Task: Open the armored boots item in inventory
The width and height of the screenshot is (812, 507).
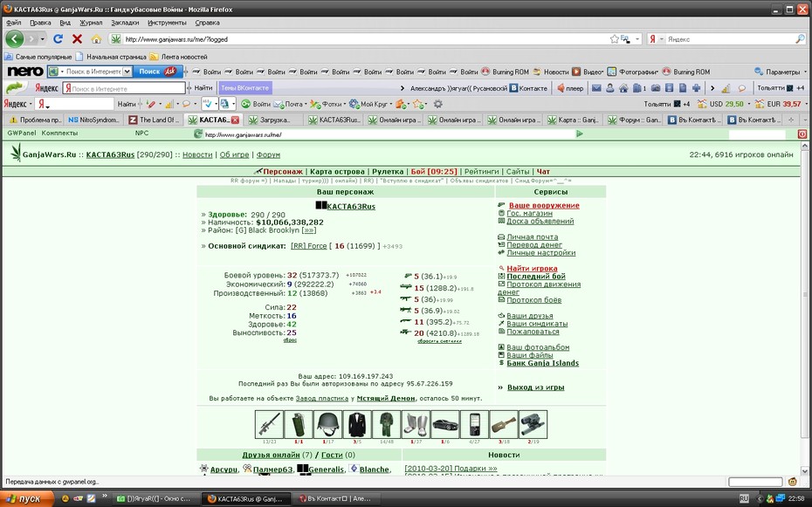Action: (416, 424)
